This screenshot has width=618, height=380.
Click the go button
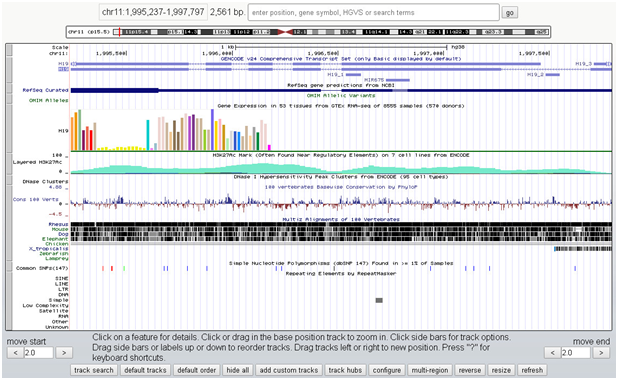(x=510, y=13)
